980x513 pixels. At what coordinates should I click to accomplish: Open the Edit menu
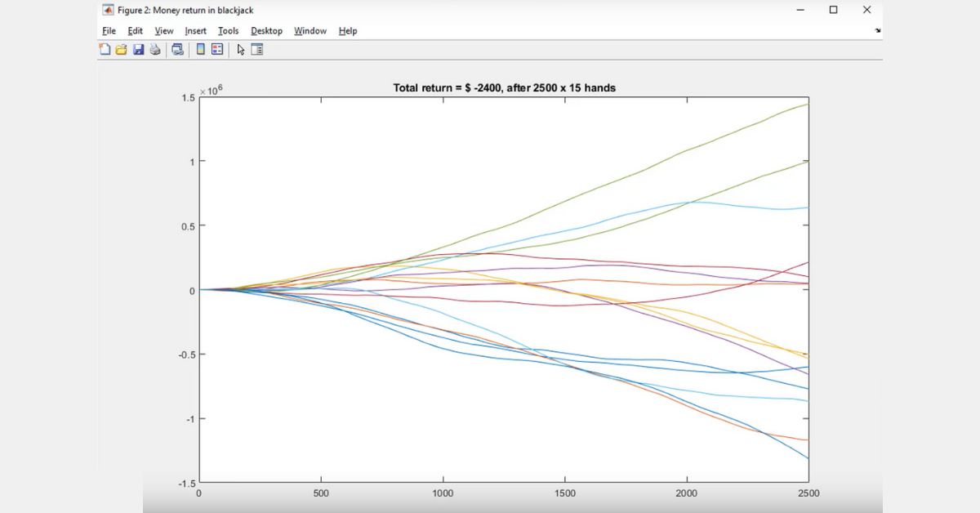coord(135,31)
